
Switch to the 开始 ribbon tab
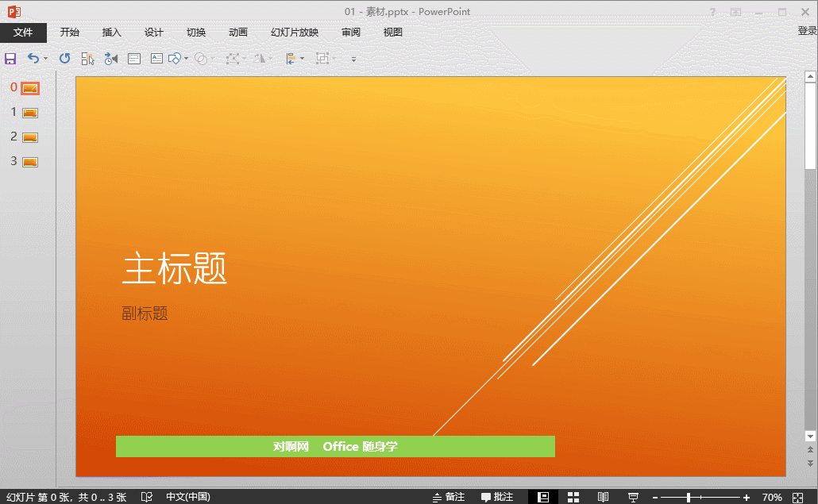tap(69, 33)
